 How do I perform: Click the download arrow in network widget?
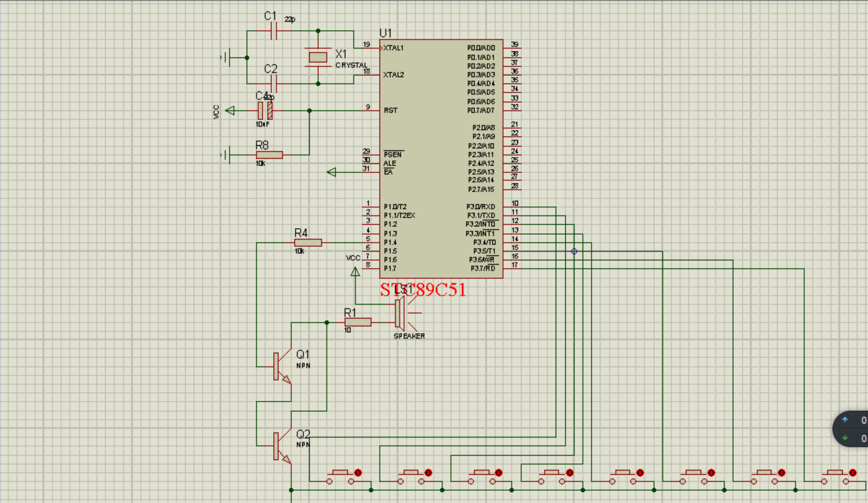coord(845,438)
